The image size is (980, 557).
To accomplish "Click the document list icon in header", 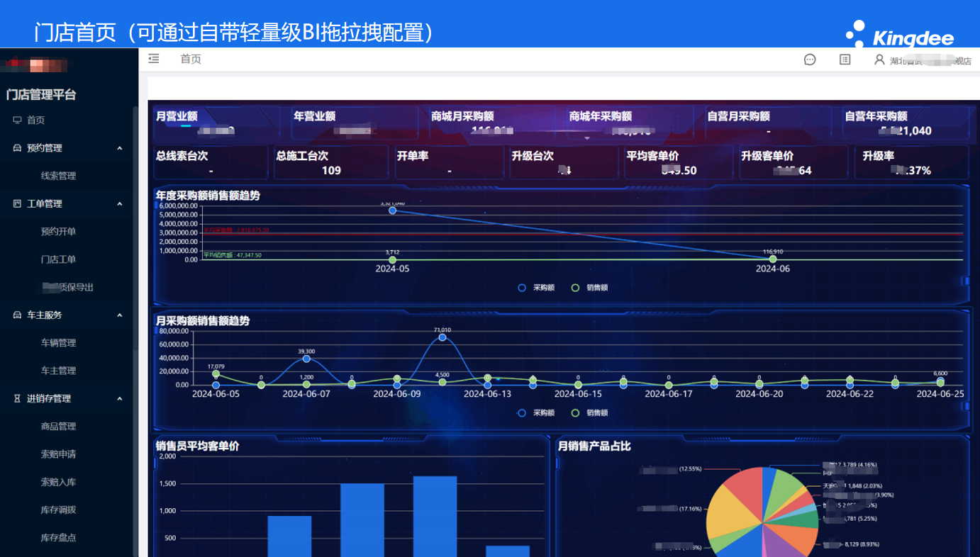I will 845,60.
